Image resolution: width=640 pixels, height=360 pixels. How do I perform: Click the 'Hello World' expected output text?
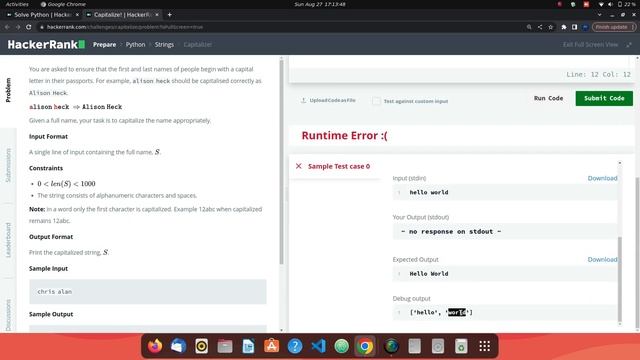429,273
